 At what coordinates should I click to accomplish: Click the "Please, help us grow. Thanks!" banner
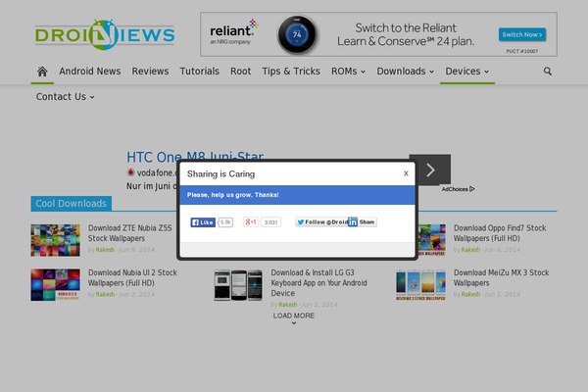pos(297,195)
